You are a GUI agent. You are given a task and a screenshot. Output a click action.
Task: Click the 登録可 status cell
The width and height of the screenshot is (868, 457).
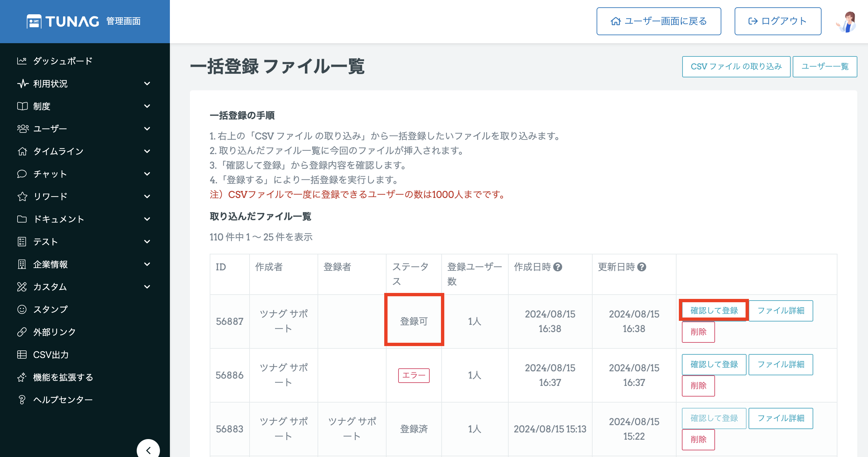tap(414, 321)
